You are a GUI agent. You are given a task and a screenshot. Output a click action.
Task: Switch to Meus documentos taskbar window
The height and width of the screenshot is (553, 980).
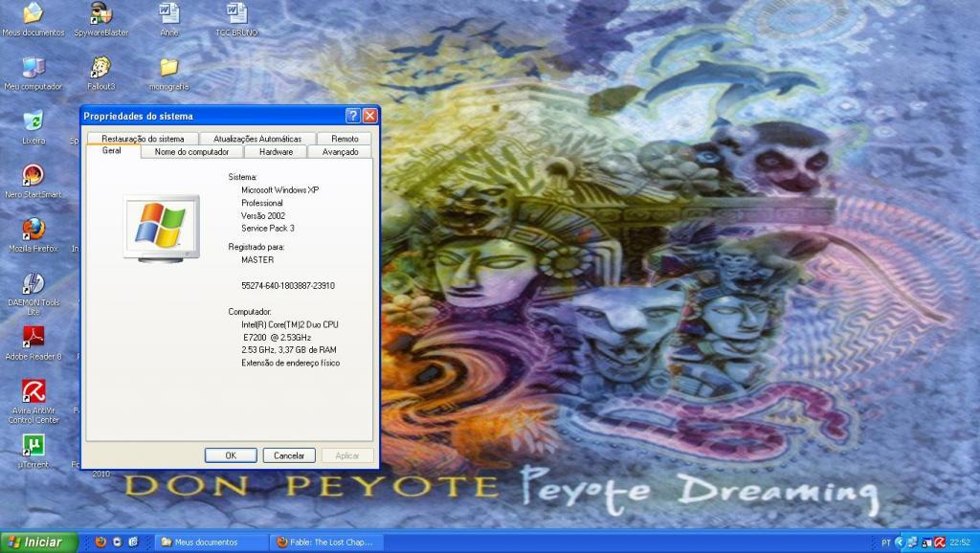click(212, 542)
